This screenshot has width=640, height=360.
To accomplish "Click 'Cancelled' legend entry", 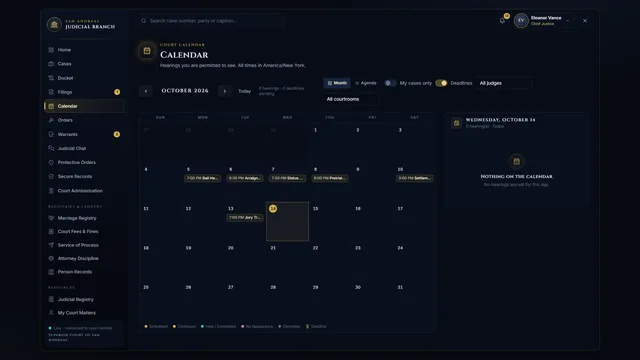I will [289, 327].
